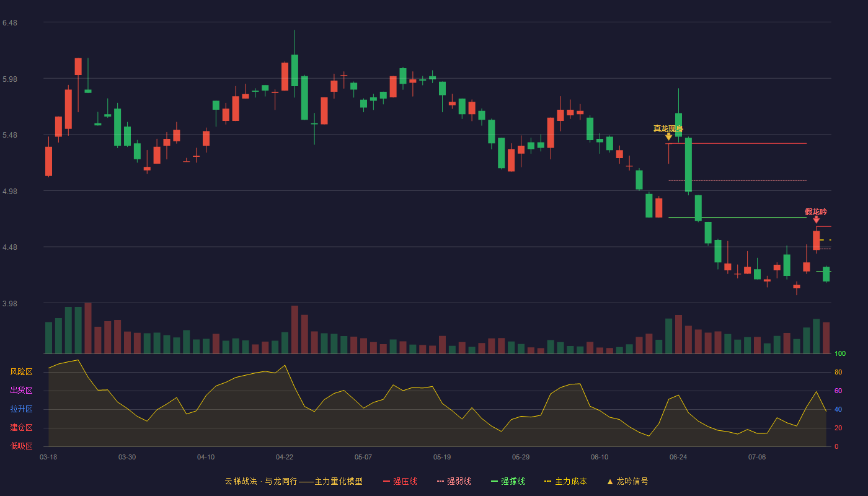
Task: Click the 04-22 date label
Action: [x=285, y=457]
